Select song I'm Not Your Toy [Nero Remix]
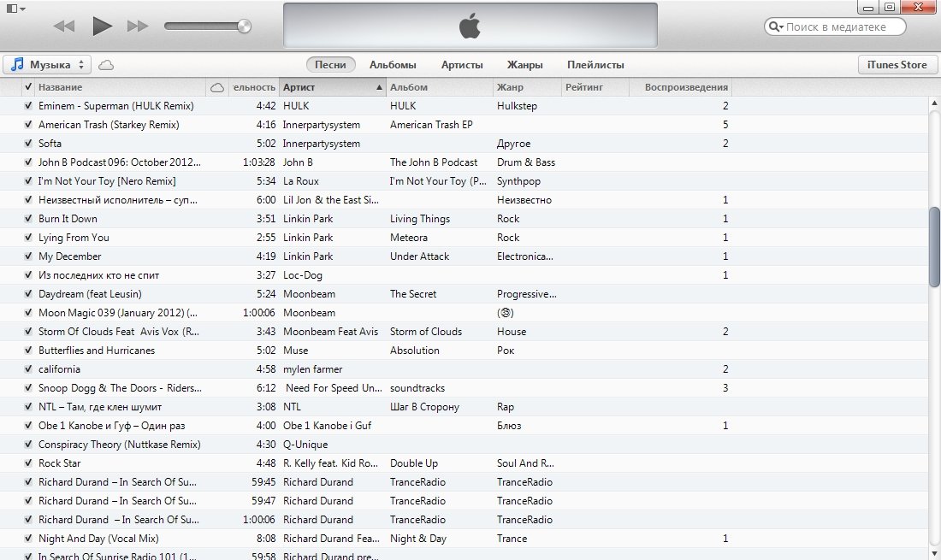This screenshot has height=560, width=941. pyautogui.click(x=107, y=181)
